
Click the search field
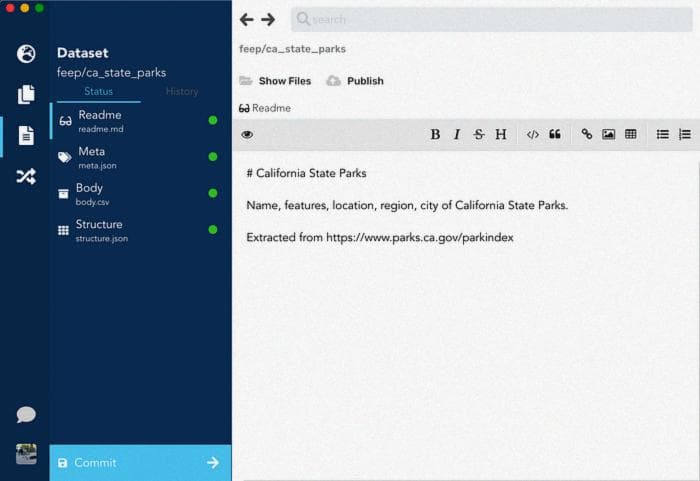click(492, 19)
